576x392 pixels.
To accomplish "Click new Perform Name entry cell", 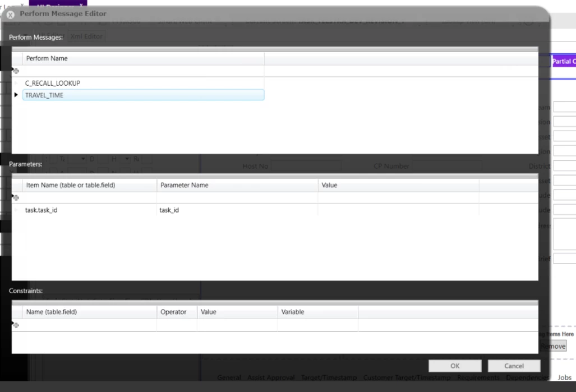I will click(143, 71).
